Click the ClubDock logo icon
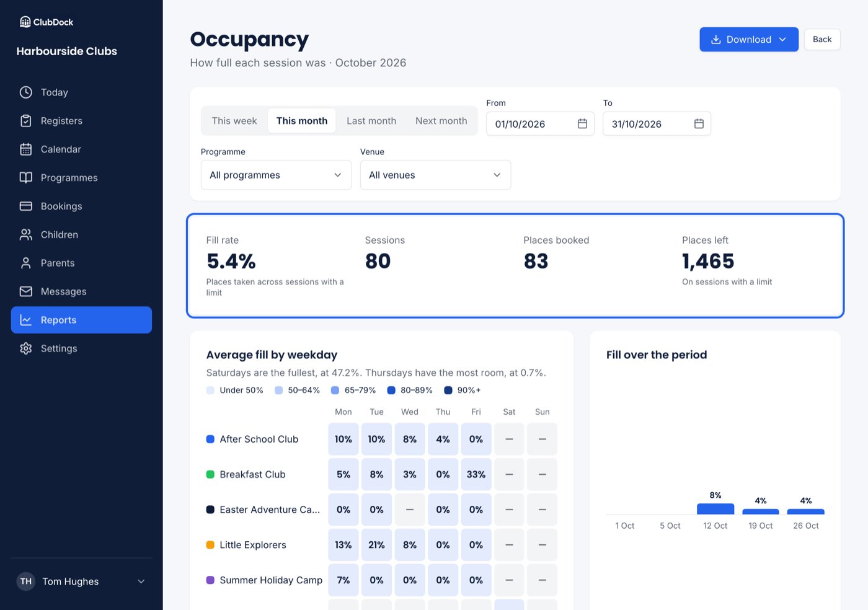 (25, 22)
